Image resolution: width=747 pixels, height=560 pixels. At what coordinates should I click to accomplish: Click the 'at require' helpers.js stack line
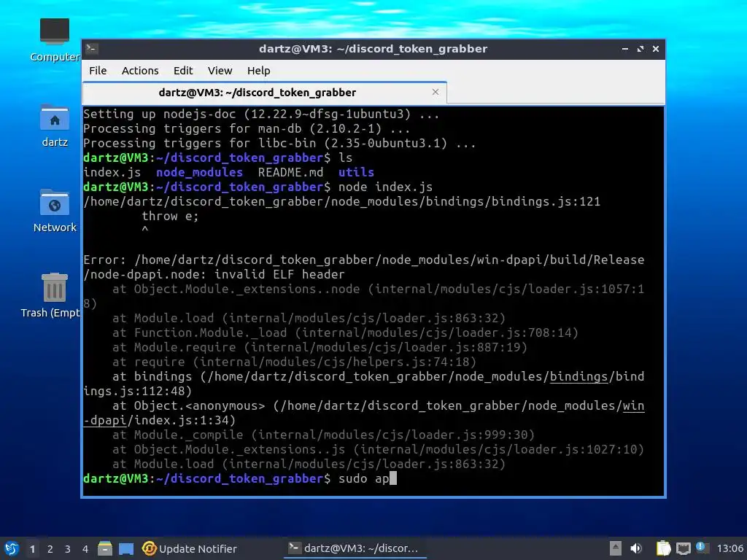295,362
